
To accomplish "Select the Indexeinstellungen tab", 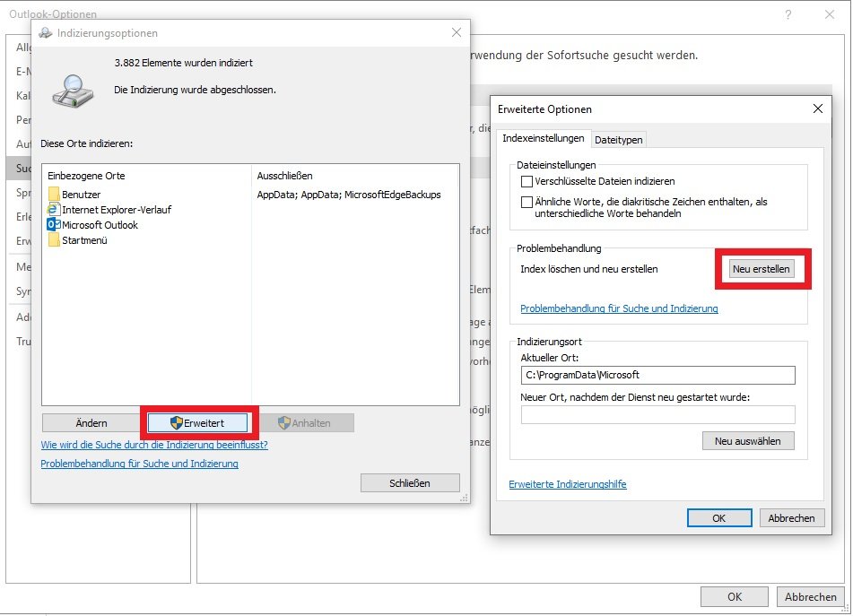I will point(543,138).
